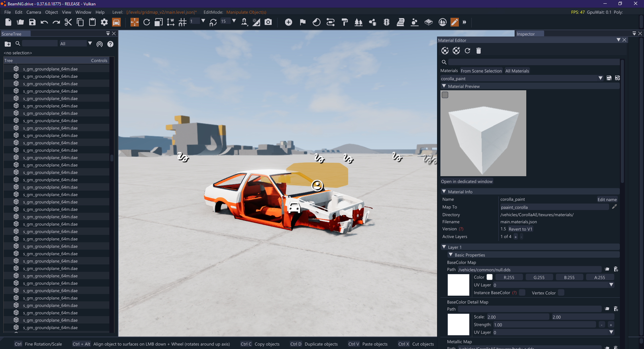Image resolution: width=644 pixels, height=349 pixels.
Task: Save the level with the floppy icon
Action: click(x=32, y=22)
